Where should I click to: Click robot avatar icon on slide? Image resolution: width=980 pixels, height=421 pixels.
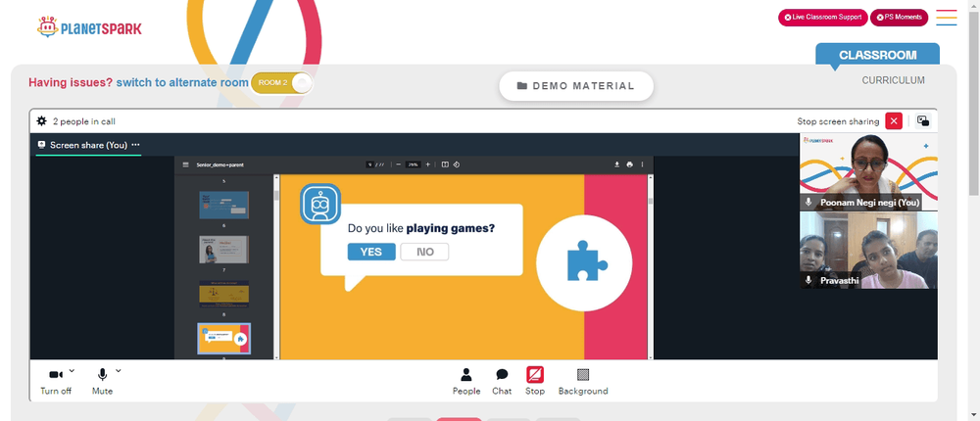(x=320, y=204)
